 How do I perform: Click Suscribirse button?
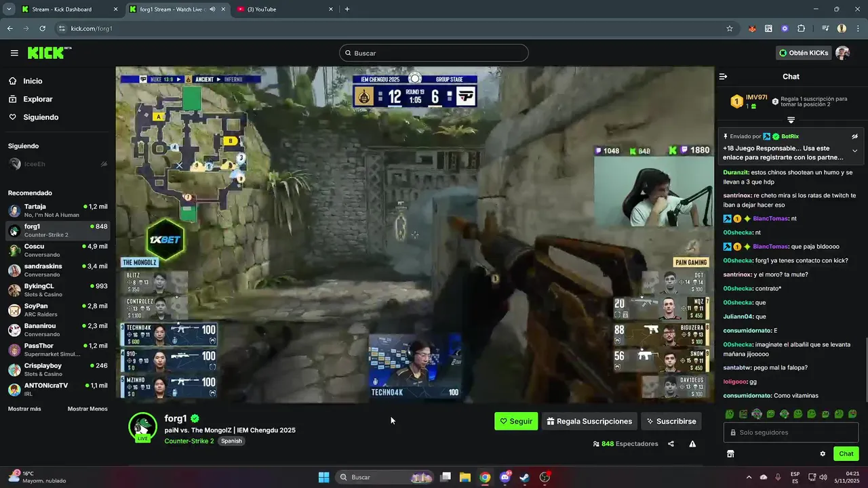click(x=671, y=421)
